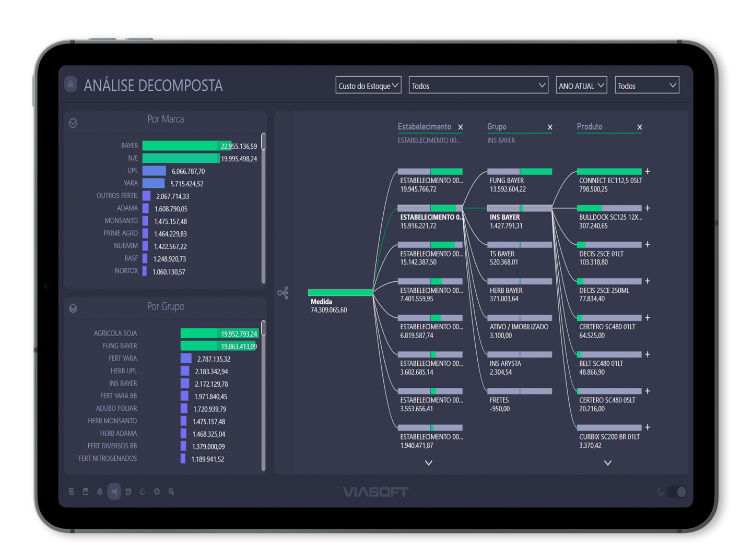Click the AGRICOLA SOJA bar in Por Grupo

coord(219,333)
